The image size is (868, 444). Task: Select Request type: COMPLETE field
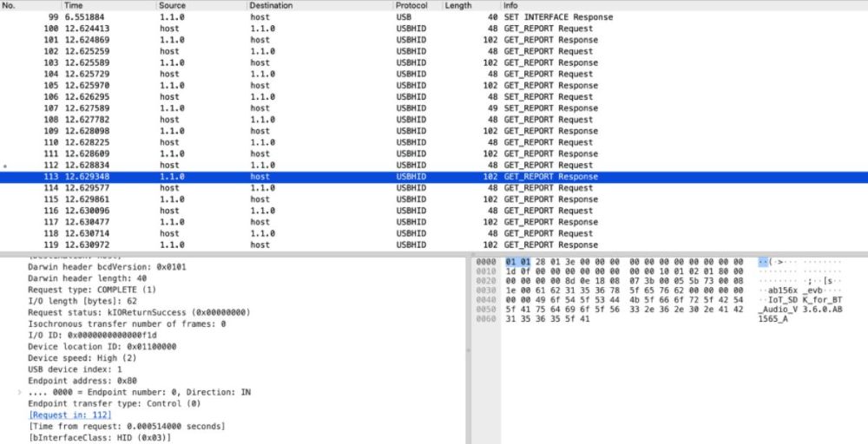point(92,290)
